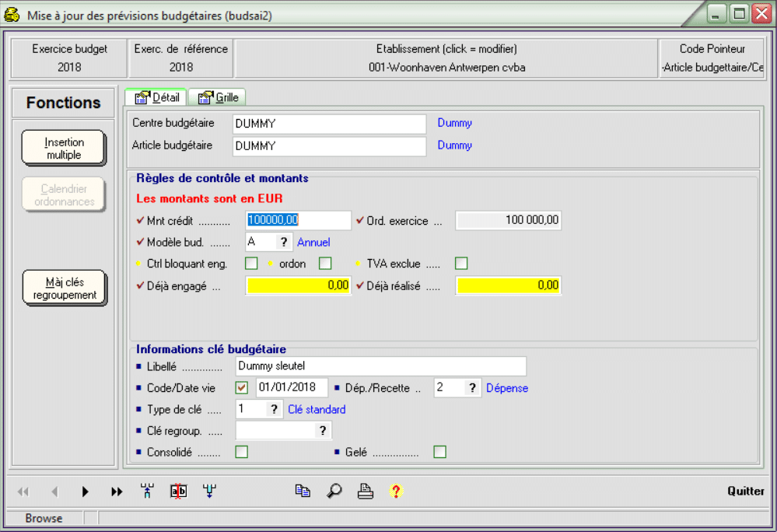Viewport: 777px width, 532px height.
Task: Click the Màj clés regroupement button
Action: tap(65, 289)
